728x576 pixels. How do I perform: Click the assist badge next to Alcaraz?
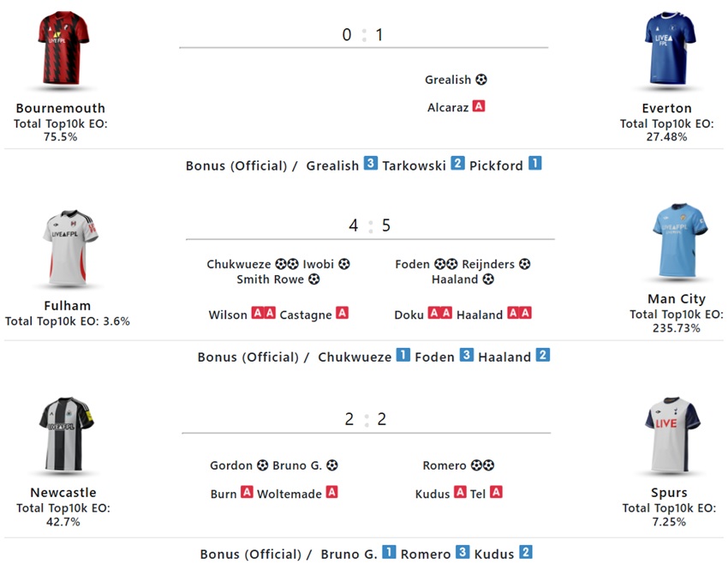click(x=479, y=107)
